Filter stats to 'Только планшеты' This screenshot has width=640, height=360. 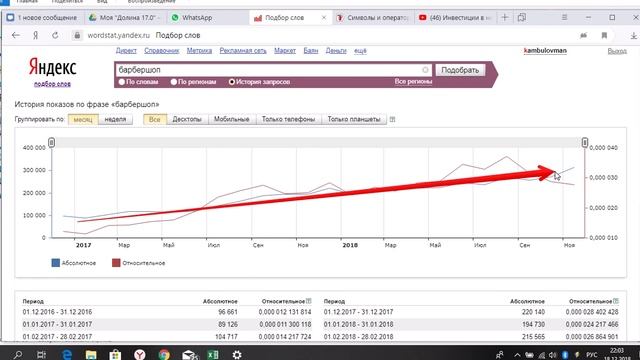(x=354, y=119)
